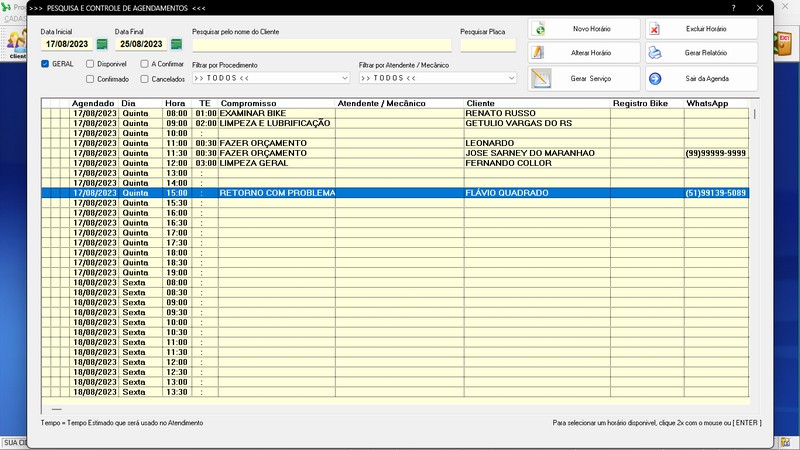Open calendar picker beside Data Final
Image resolution: width=800 pixels, height=450 pixels.
pyautogui.click(x=177, y=44)
